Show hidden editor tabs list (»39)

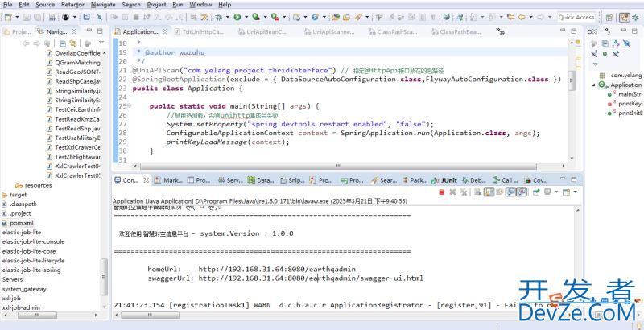click(x=500, y=31)
